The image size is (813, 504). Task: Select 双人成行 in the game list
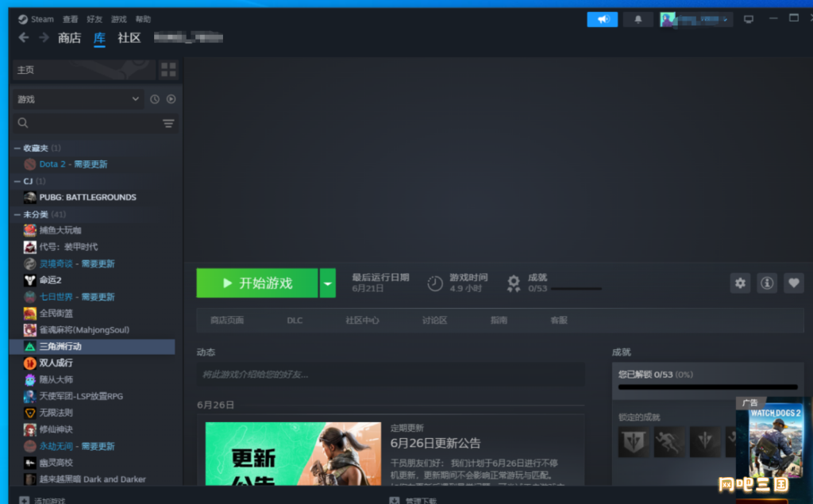click(x=94, y=363)
